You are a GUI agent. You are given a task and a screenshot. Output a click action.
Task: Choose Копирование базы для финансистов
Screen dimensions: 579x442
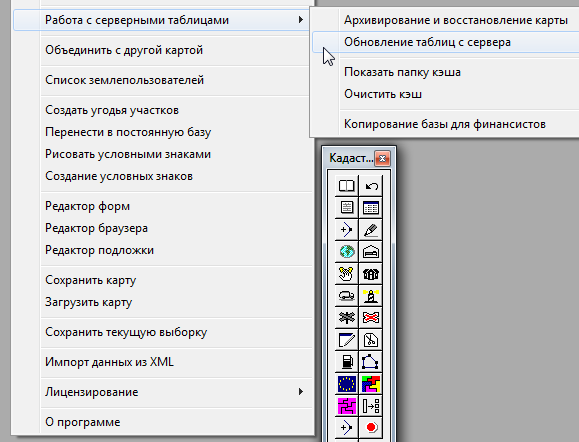coord(445,124)
